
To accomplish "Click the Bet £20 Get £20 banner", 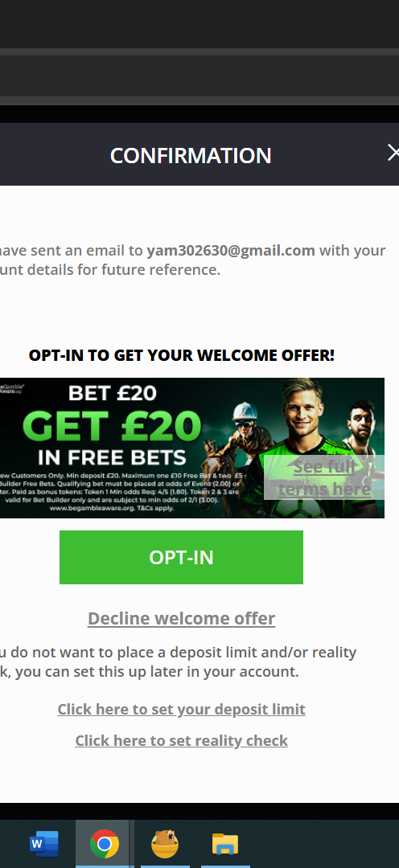I will point(191,448).
